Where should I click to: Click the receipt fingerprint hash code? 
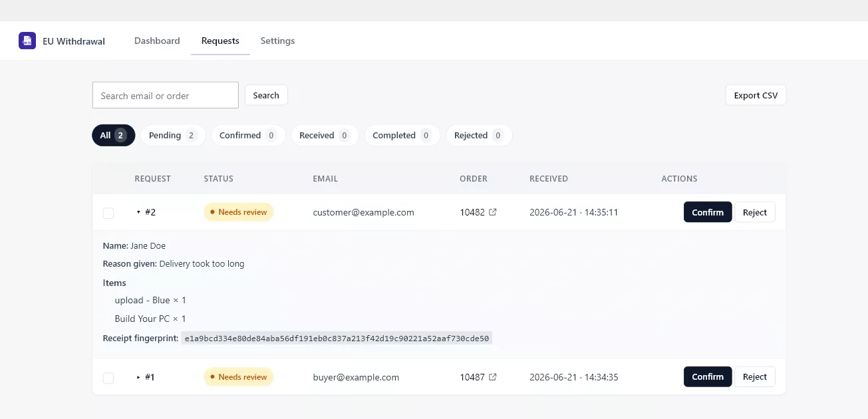pyautogui.click(x=337, y=338)
